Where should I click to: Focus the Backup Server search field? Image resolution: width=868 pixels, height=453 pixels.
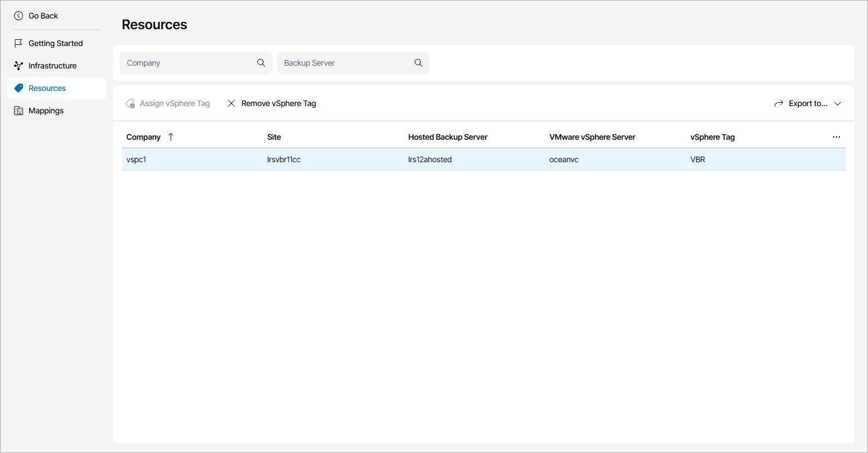pyautogui.click(x=353, y=63)
